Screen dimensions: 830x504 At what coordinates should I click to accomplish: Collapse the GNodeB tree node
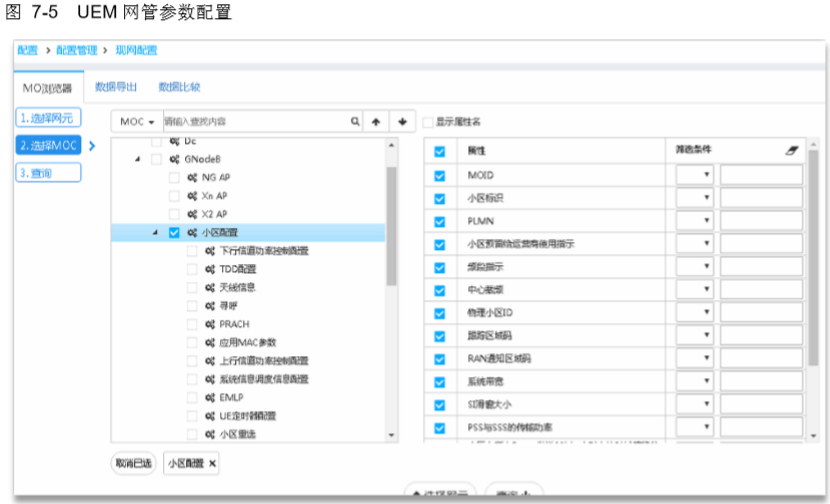click(137, 159)
